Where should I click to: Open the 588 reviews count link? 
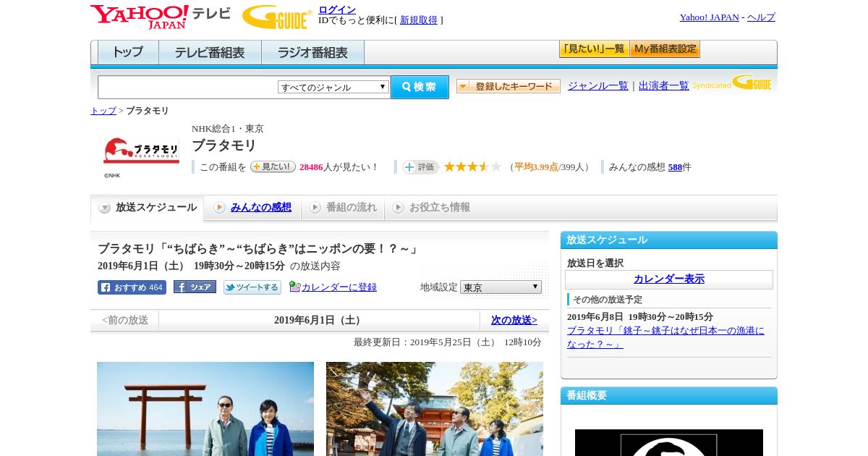676,167
